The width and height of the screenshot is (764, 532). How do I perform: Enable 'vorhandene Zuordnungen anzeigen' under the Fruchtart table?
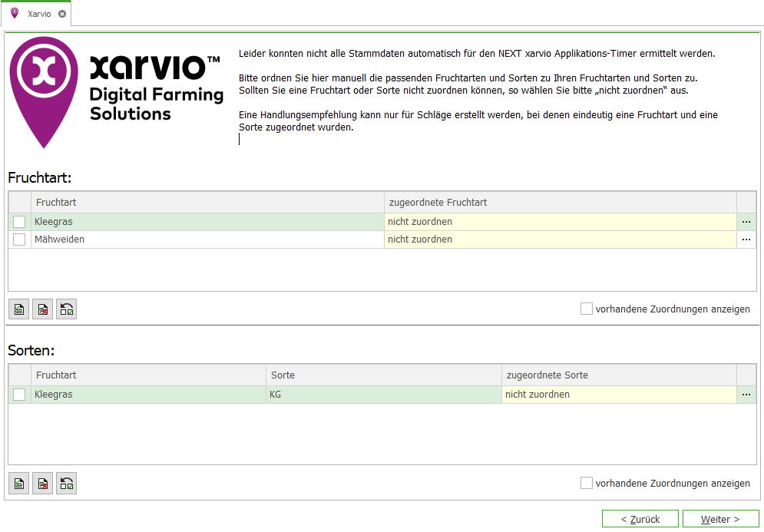pos(587,308)
